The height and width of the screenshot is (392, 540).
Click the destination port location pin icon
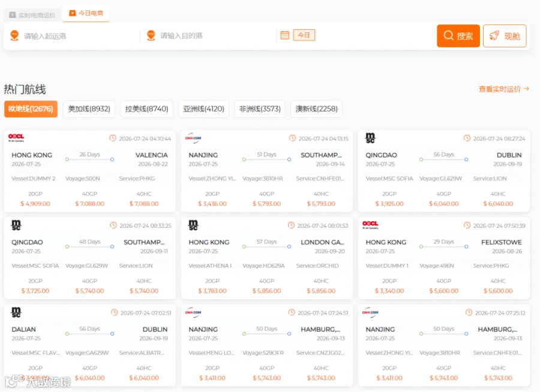click(x=151, y=35)
